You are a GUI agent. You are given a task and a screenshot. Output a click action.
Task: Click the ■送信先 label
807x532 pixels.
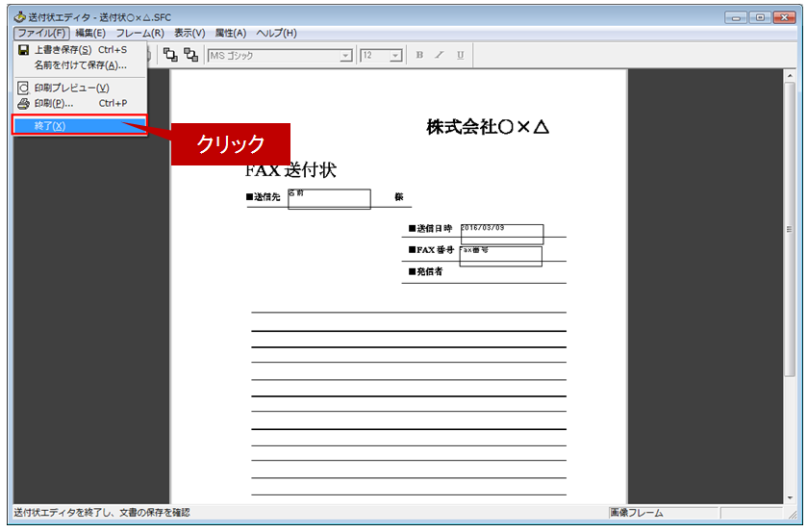tap(263, 197)
